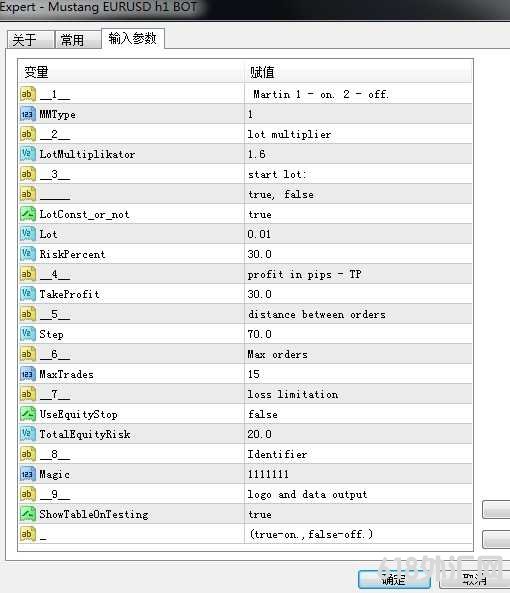Click the boolean icon beside ShowTableOnTesting

point(28,514)
